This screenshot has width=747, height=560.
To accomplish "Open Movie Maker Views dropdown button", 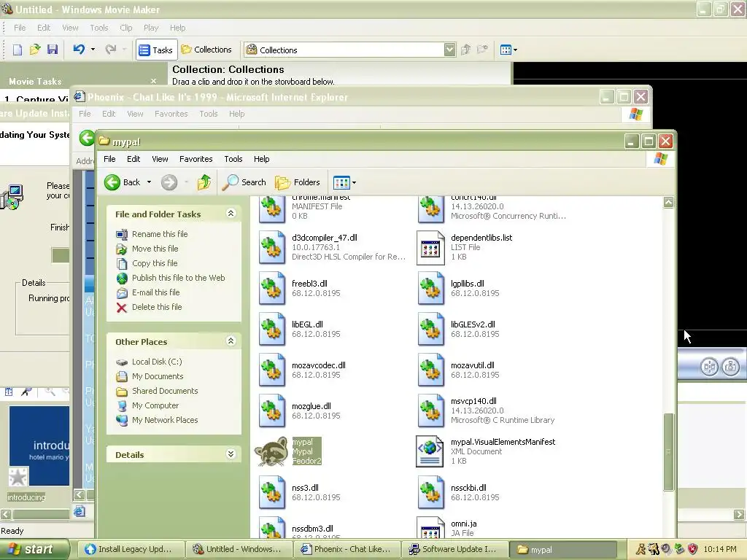I will coord(508,50).
